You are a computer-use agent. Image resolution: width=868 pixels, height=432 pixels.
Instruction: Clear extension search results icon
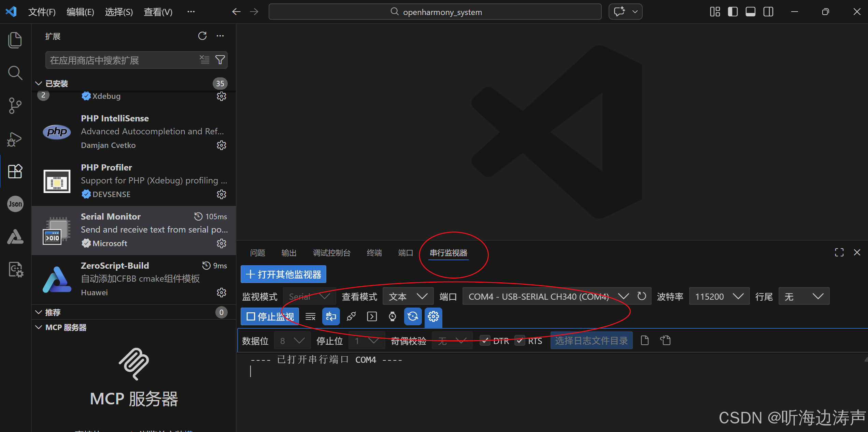pos(204,60)
